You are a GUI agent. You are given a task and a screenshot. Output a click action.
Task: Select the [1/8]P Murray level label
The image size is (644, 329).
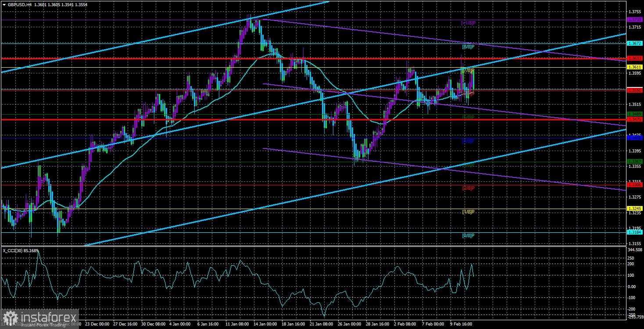[468, 212]
